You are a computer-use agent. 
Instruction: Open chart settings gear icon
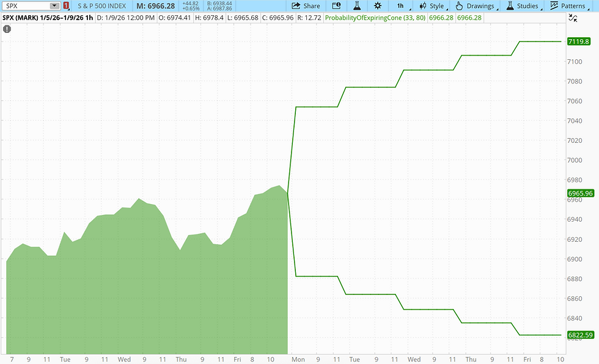[378, 5]
